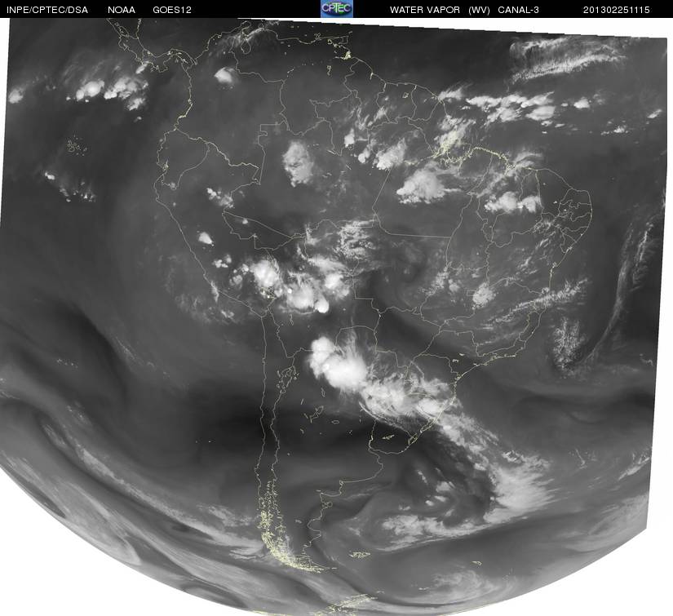The height and width of the screenshot is (616, 673).
Task: Click the INPE/CPTEC/DSA header text
Action: pyautogui.click(x=47, y=10)
